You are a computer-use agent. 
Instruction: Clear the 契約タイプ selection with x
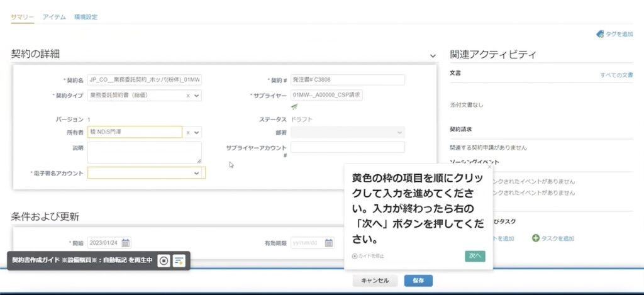point(188,96)
